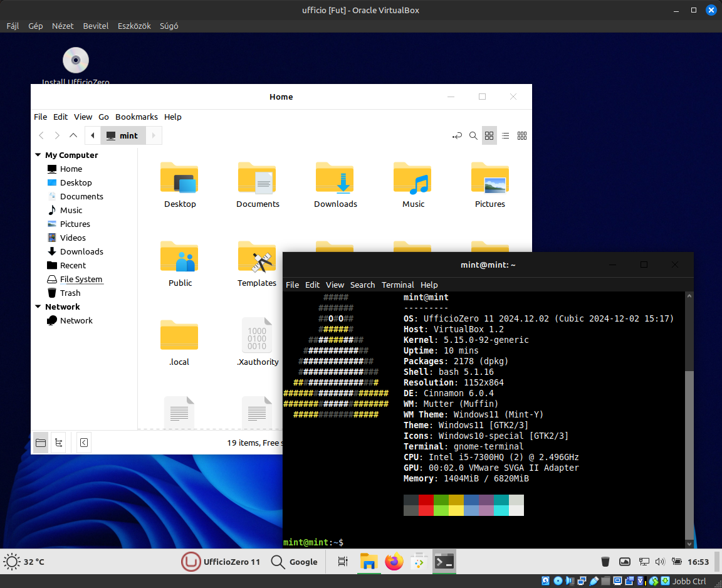
Task: Open UfficioZero 11 start menu
Action: [221, 562]
